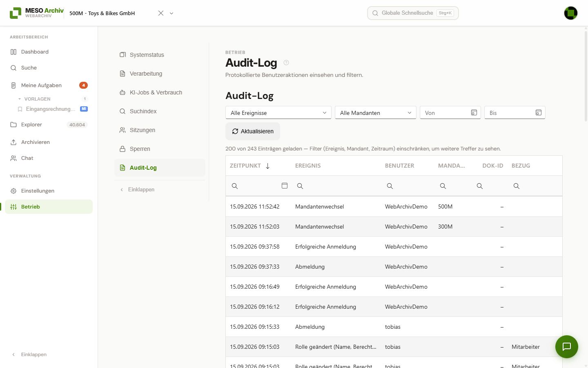Open Explorer in the sidebar
This screenshot has width=588, height=368.
tap(49, 125)
